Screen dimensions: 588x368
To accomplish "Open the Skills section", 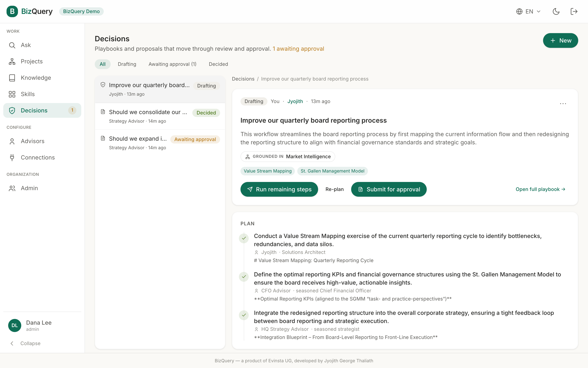I will pyautogui.click(x=42, y=94).
